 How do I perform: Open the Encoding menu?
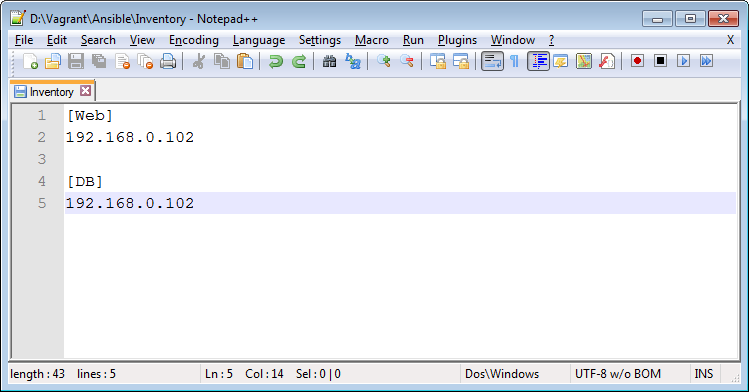193,40
